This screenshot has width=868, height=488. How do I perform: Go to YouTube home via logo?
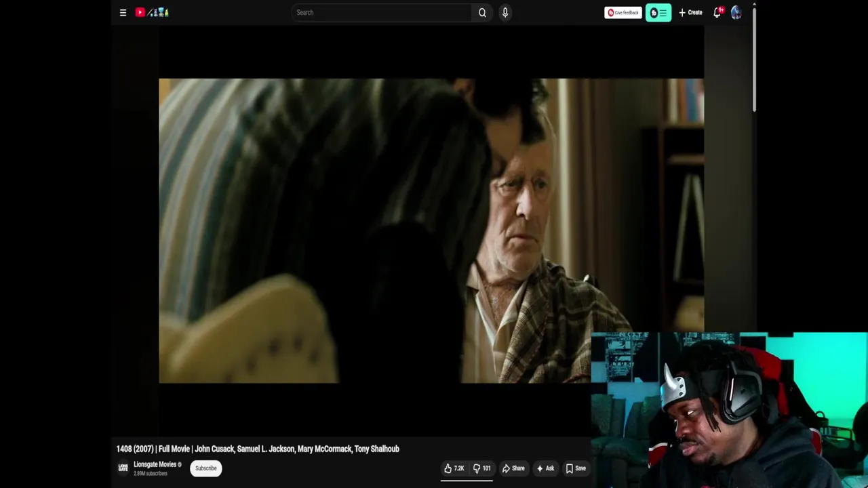pos(152,12)
